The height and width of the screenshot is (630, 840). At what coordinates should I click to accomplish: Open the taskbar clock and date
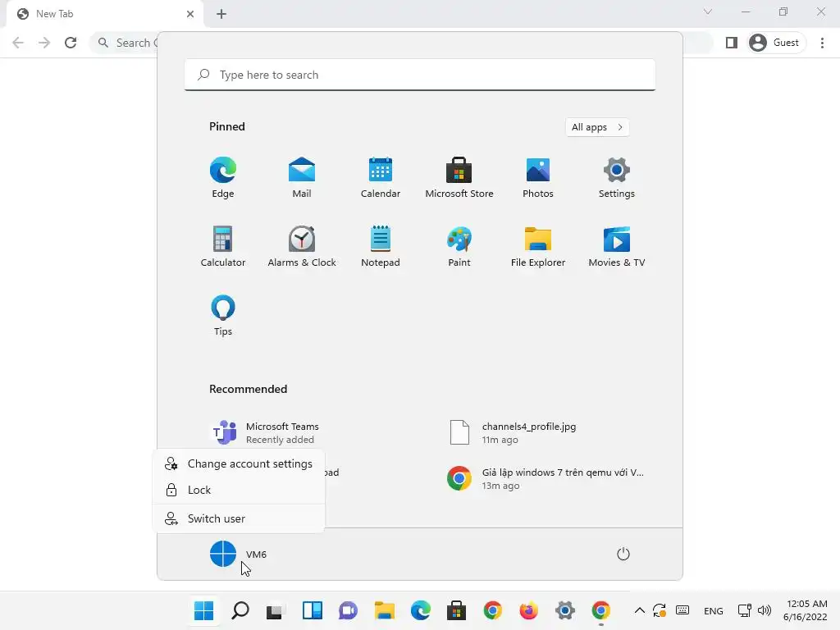806,610
